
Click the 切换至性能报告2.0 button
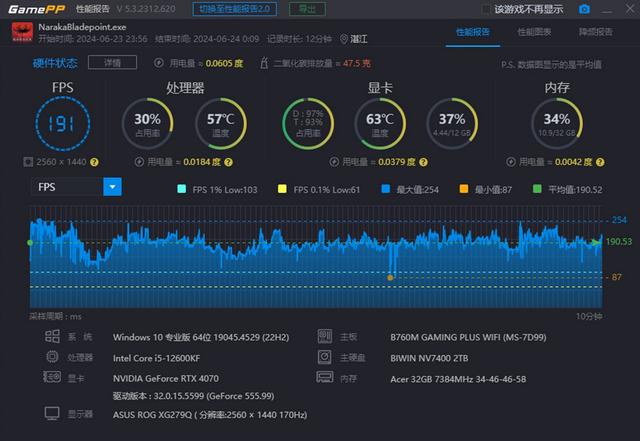(x=235, y=9)
